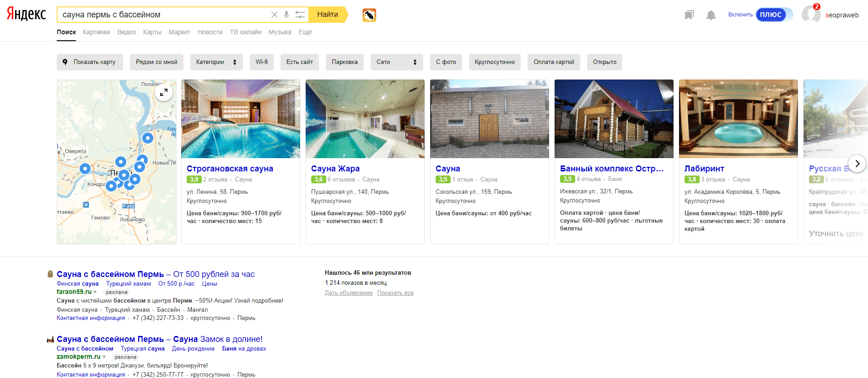Click the Лабиринт sauna photo thumbnail
The image size is (868, 378).
click(738, 119)
